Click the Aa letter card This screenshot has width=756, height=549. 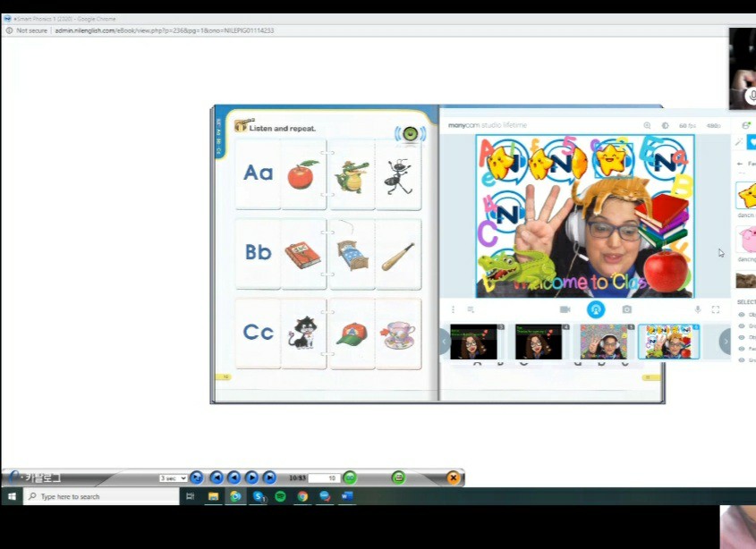[x=258, y=174]
